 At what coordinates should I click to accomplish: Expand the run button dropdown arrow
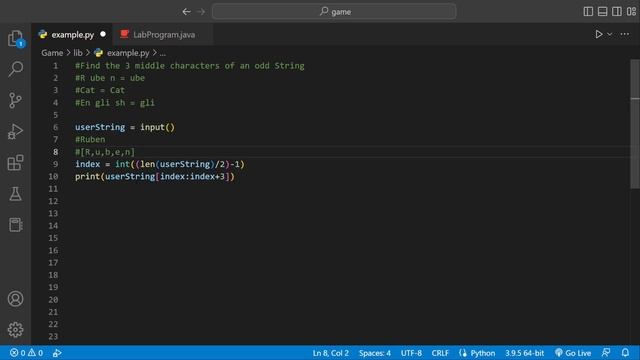point(609,34)
